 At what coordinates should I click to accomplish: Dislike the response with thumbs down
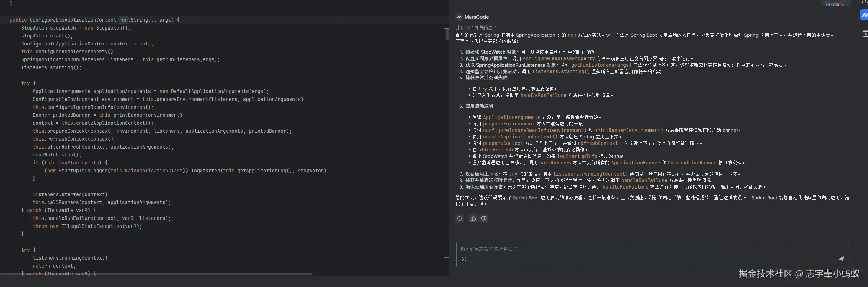pos(484,218)
